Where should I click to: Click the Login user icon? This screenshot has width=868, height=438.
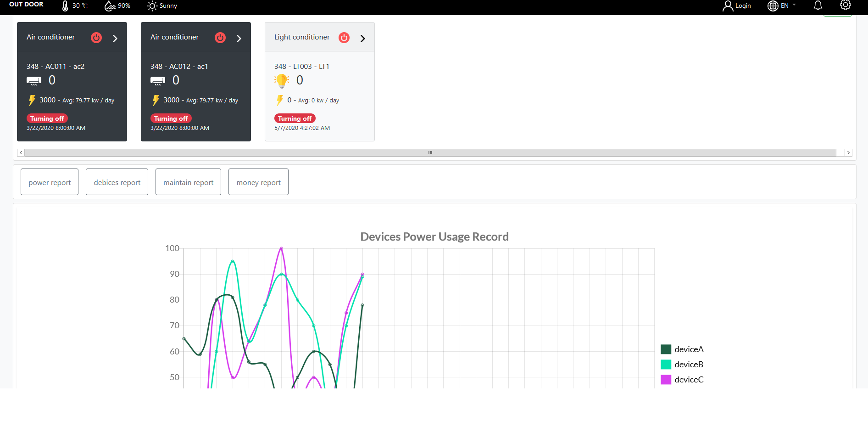click(x=728, y=6)
